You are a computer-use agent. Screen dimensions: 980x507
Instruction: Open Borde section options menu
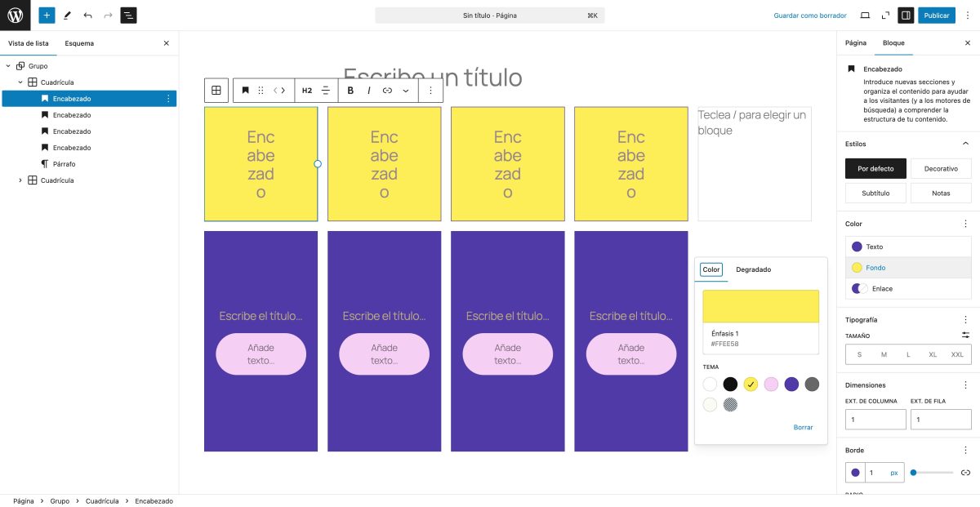click(x=965, y=451)
